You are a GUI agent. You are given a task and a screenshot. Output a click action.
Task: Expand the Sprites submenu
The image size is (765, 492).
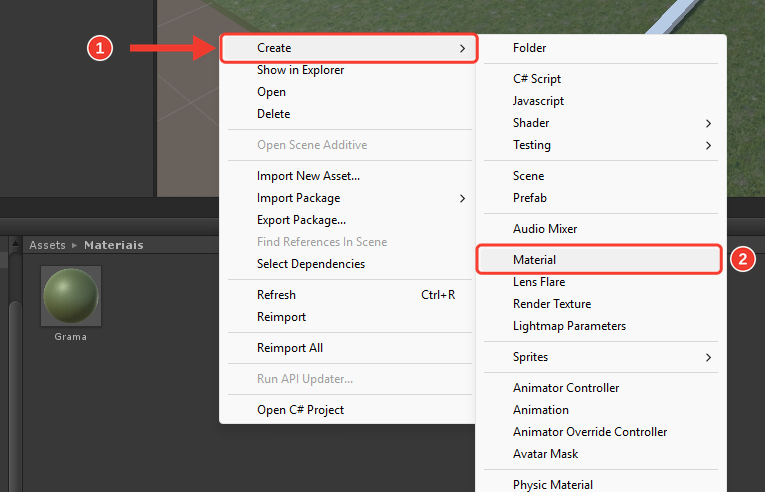pos(601,357)
